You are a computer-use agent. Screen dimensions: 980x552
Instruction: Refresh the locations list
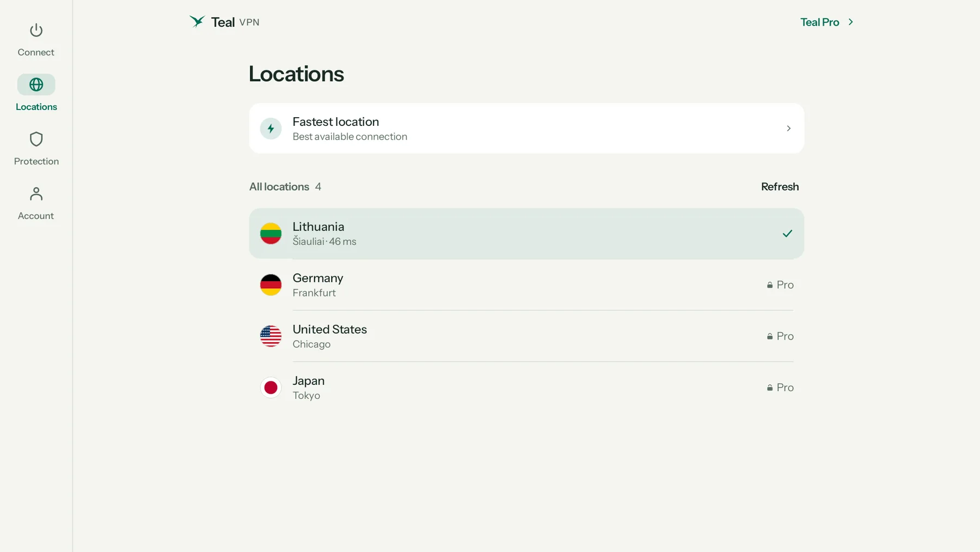point(780,186)
